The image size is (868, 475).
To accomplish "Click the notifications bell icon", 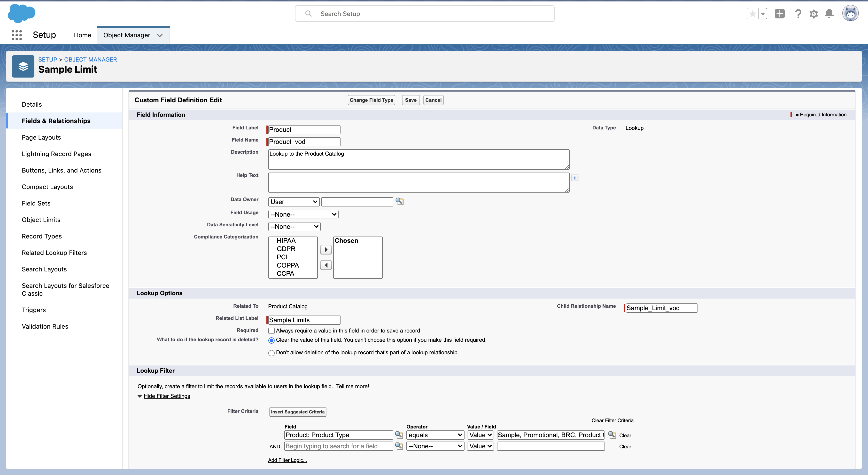I will 829,14.
